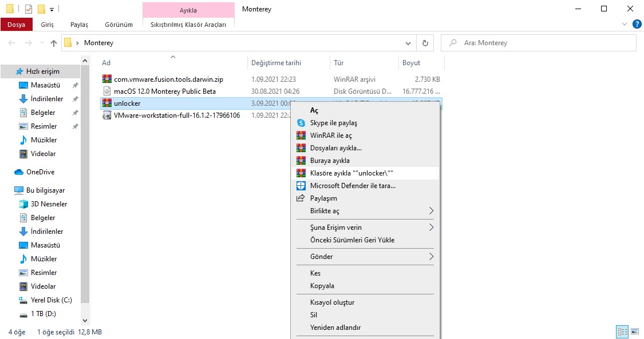The height and width of the screenshot is (339, 644).
Task: Click the Ara: Monterey search box
Action: click(x=539, y=43)
